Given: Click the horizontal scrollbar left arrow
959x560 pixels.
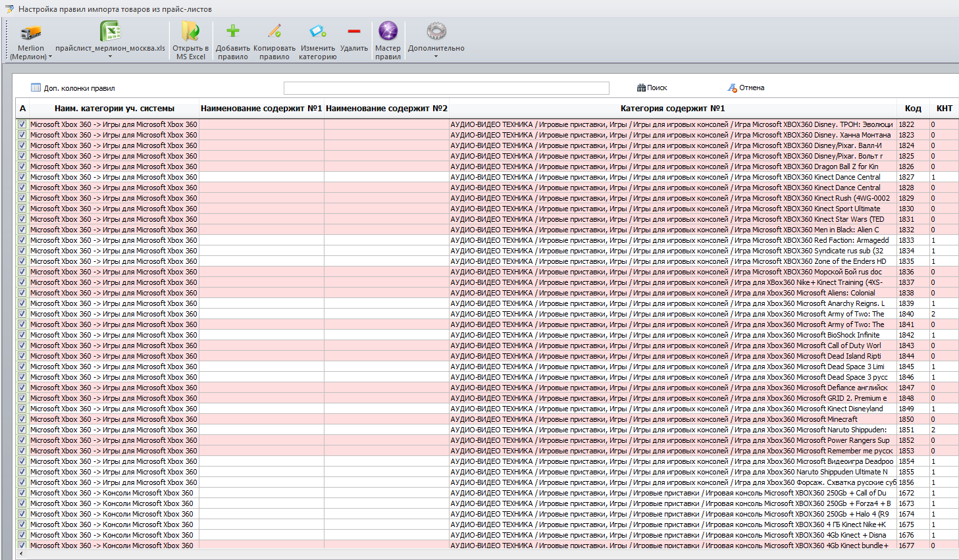Looking at the screenshot, I should click(x=21, y=554).
